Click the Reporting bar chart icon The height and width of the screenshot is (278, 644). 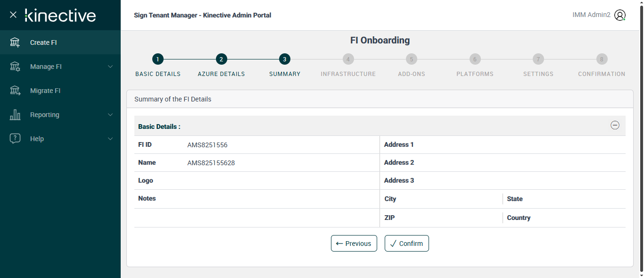pyautogui.click(x=15, y=115)
